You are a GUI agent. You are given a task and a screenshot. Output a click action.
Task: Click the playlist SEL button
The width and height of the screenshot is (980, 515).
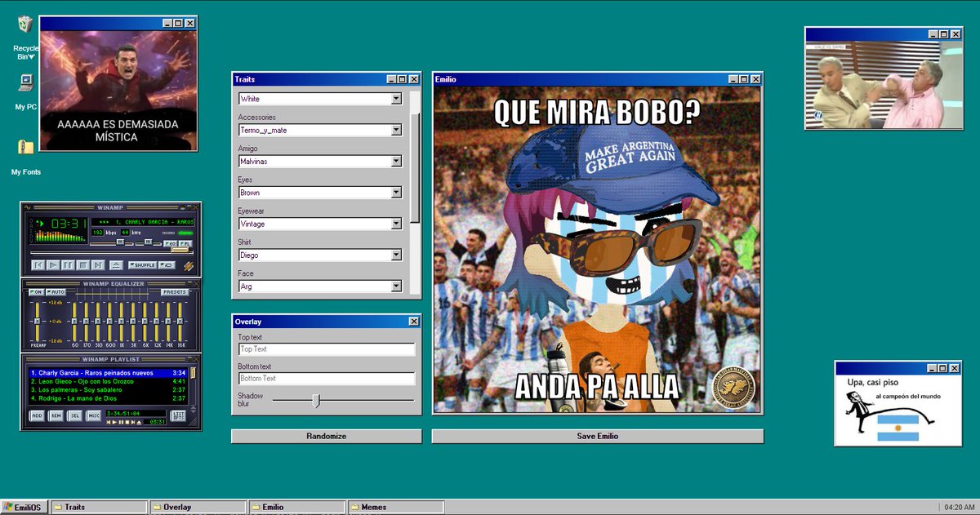pos(74,415)
